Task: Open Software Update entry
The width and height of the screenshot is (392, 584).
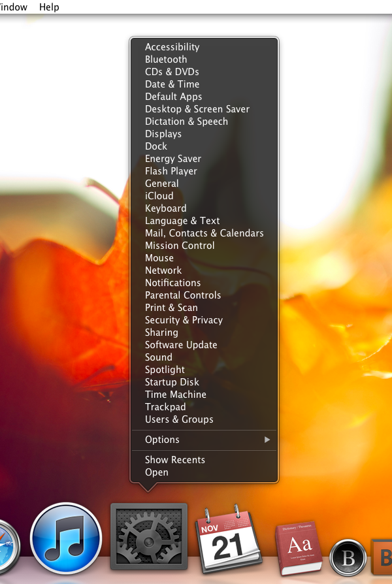Action: point(181,345)
